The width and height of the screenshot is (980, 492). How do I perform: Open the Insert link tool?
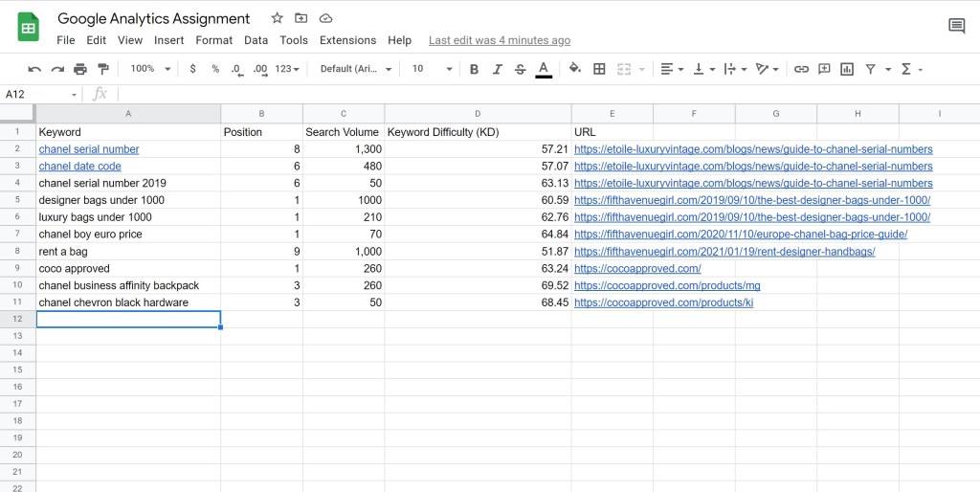[x=801, y=69]
